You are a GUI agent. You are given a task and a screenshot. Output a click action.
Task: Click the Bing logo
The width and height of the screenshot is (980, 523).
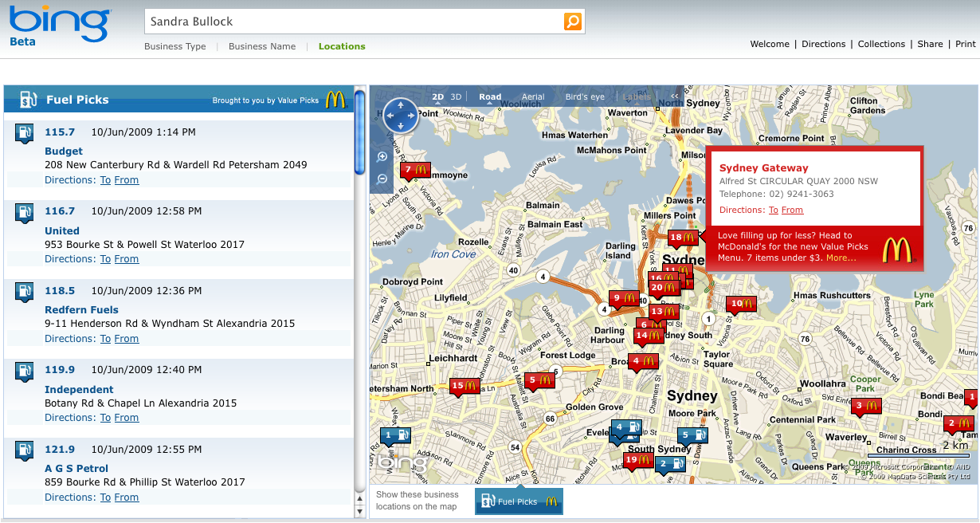(59, 26)
